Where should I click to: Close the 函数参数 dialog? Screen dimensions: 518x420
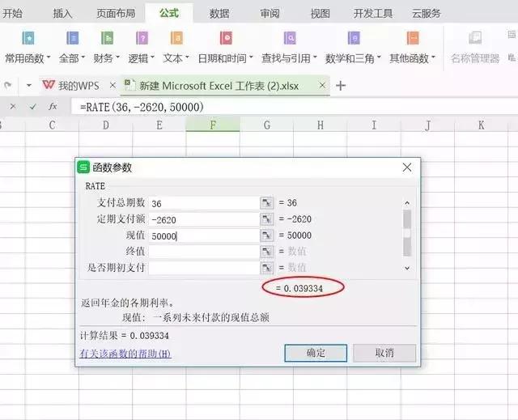point(407,168)
